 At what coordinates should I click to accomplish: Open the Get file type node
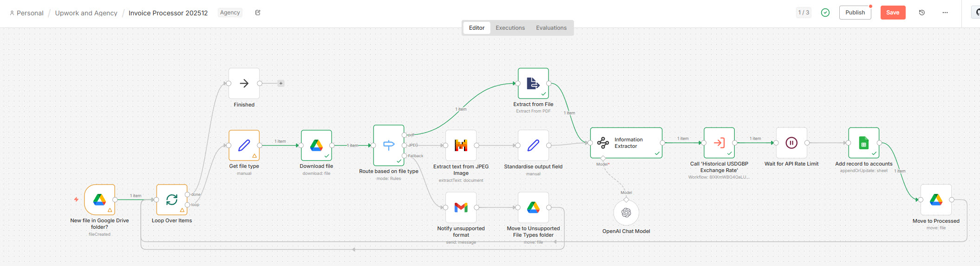[244, 146]
